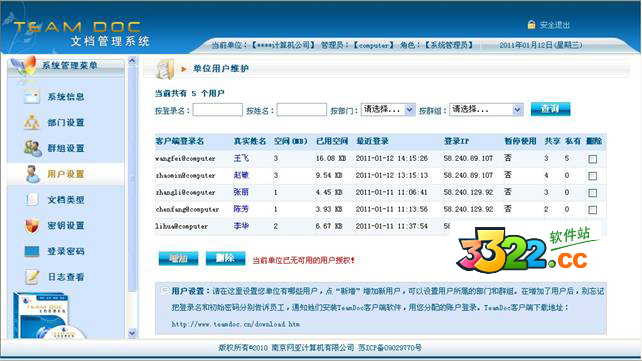642x361 pixels.
Task: Click the 用户设置 user icon
Action: pos(32,174)
